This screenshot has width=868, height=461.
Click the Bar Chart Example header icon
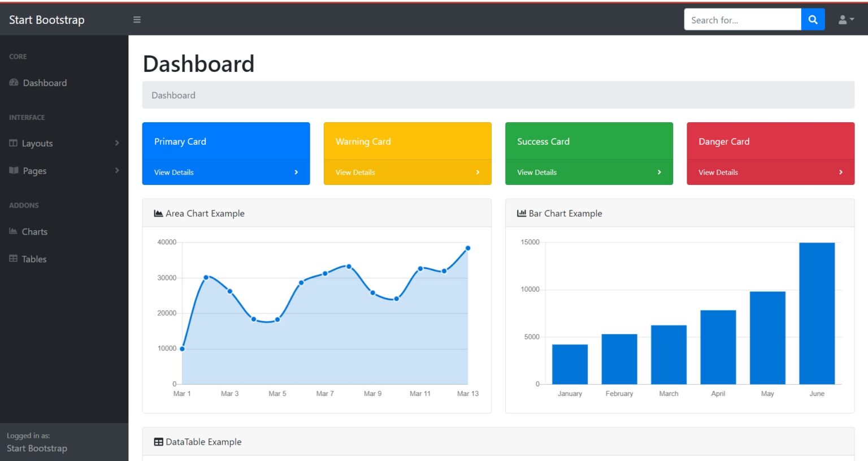pyautogui.click(x=520, y=213)
